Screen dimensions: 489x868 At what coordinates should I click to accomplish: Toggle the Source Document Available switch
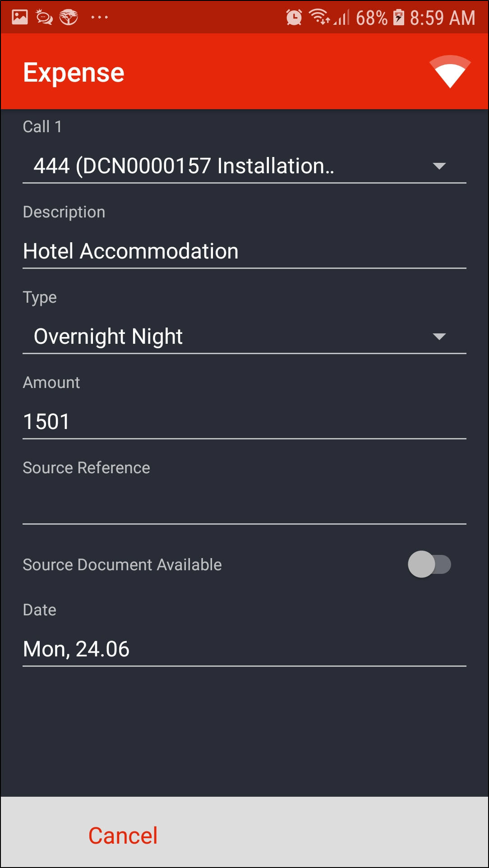pos(429,564)
